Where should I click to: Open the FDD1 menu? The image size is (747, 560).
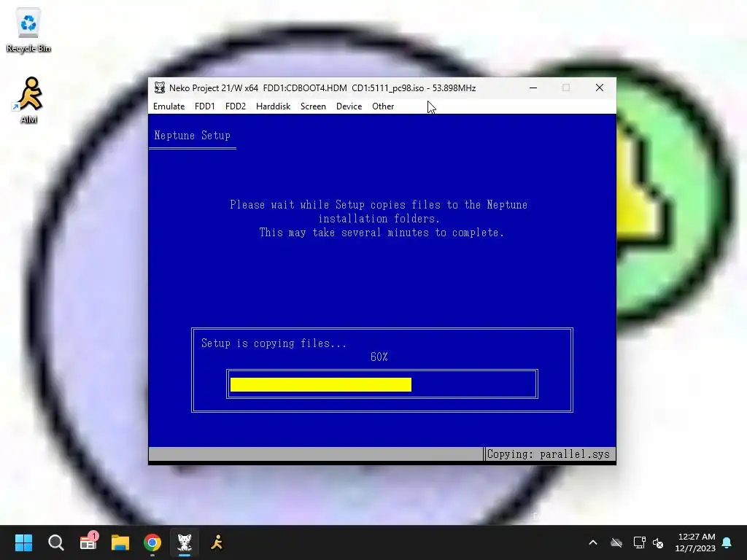click(205, 106)
